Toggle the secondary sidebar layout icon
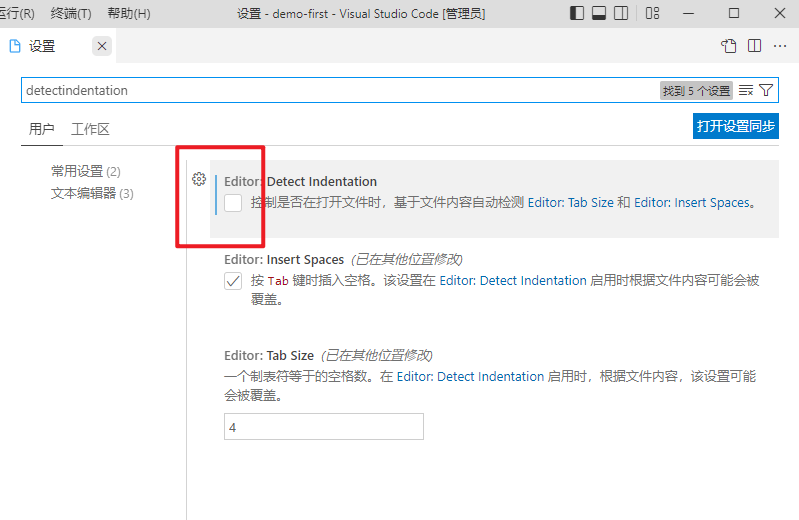 tap(622, 13)
